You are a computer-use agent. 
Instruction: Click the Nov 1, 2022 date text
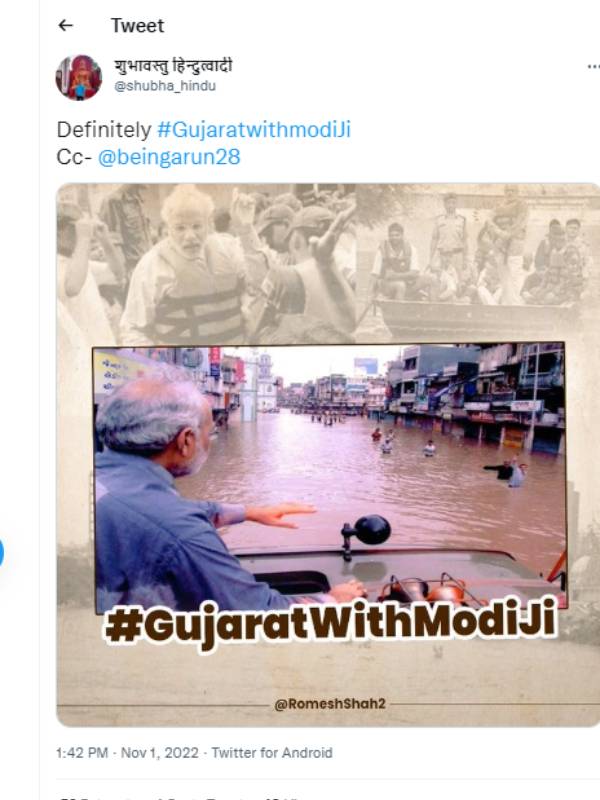pos(160,753)
